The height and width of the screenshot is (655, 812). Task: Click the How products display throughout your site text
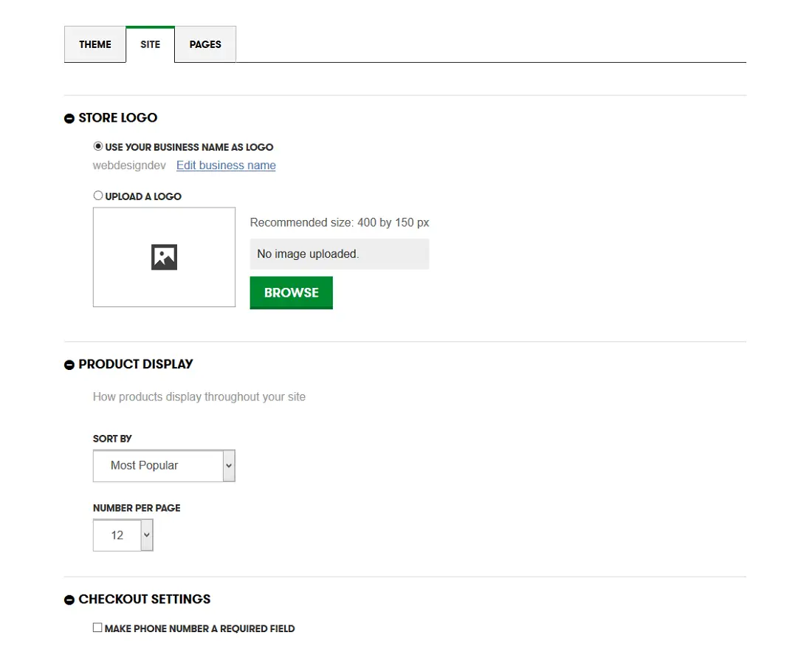coord(199,397)
